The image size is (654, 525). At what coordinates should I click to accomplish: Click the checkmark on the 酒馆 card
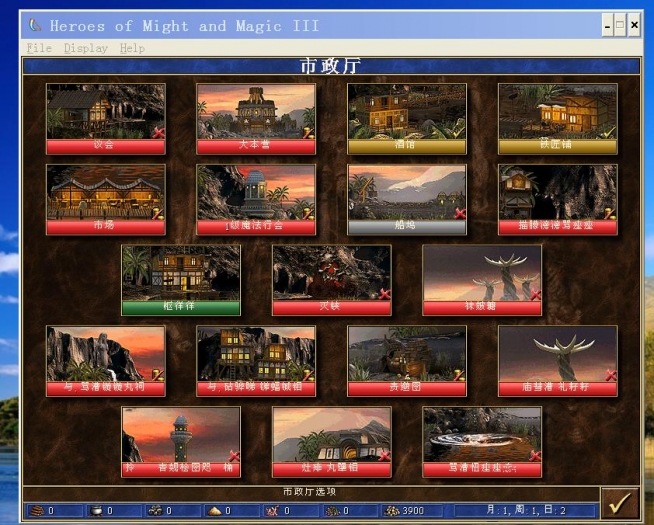tap(459, 133)
